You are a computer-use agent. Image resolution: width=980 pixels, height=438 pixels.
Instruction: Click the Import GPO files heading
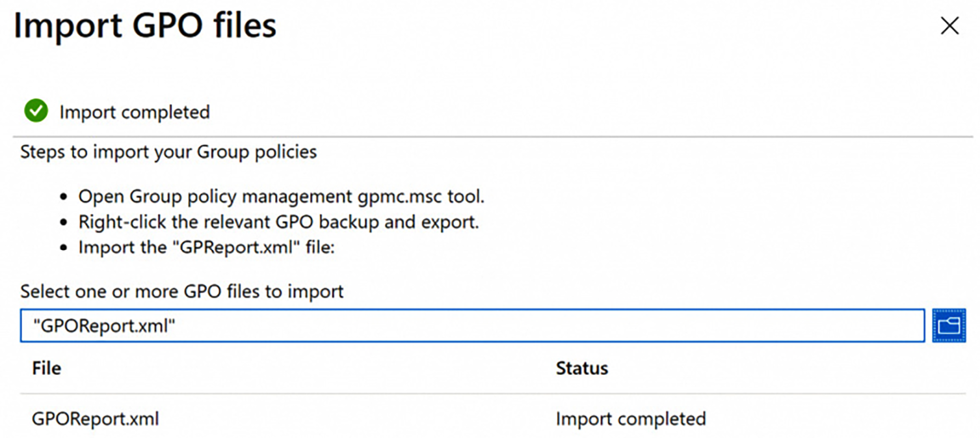click(145, 26)
